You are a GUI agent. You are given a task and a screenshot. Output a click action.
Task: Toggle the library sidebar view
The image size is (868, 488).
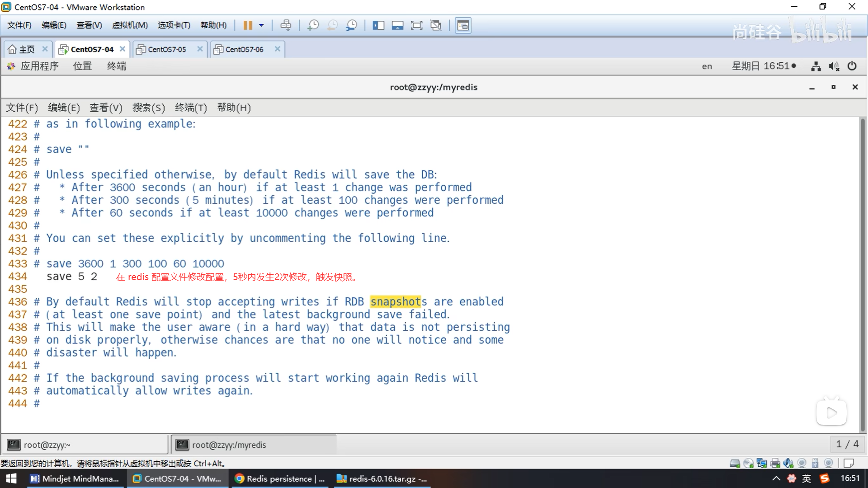378,25
